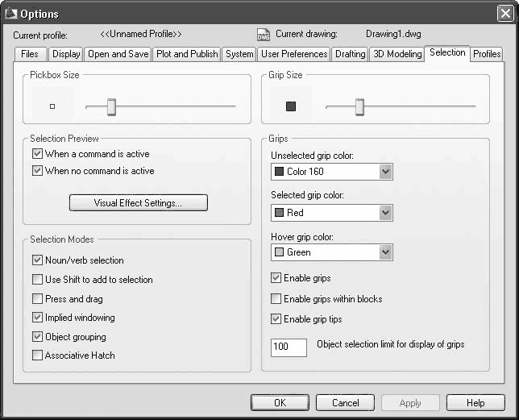This screenshot has height=420, width=519.
Task: Expand the Selected grip color list
Action: click(385, 213)
